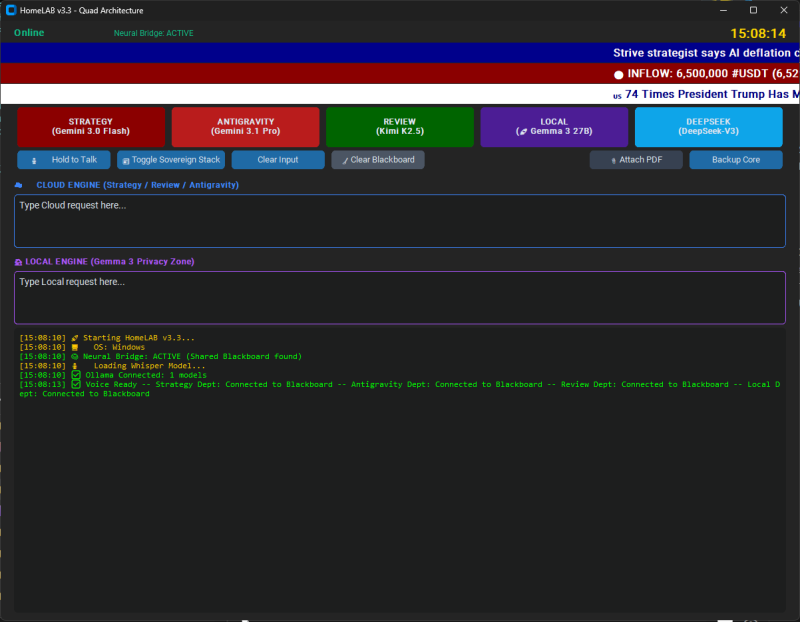The image size is (800, 622).
Task: Click the 'Online' status text
Action: tap(29, 33)
